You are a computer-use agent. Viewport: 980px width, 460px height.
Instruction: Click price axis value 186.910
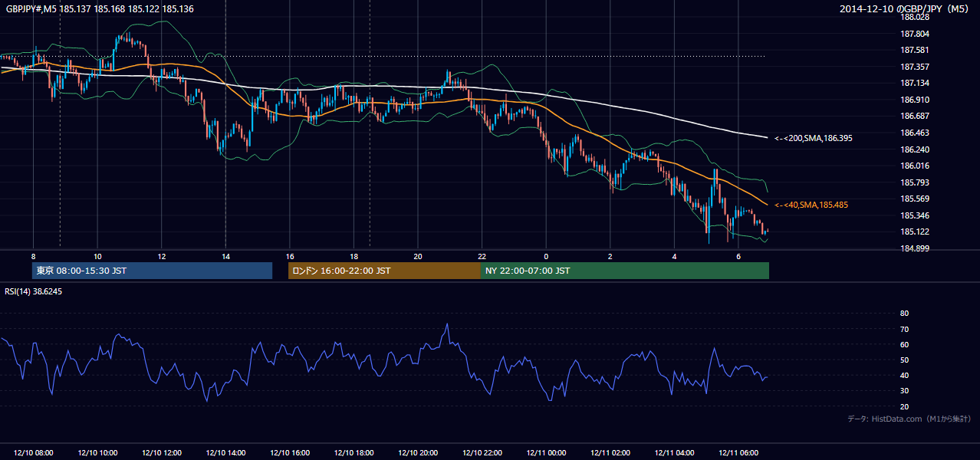point(915,100)
